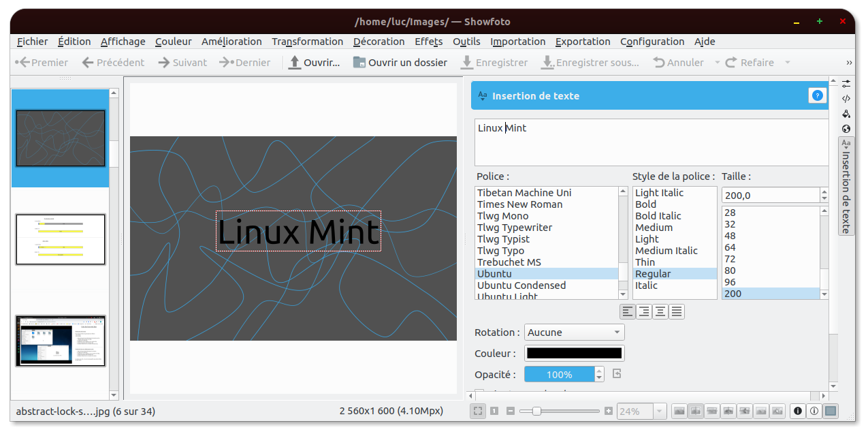Reset opacity with the icon beside the 100% box

point(617,373)
